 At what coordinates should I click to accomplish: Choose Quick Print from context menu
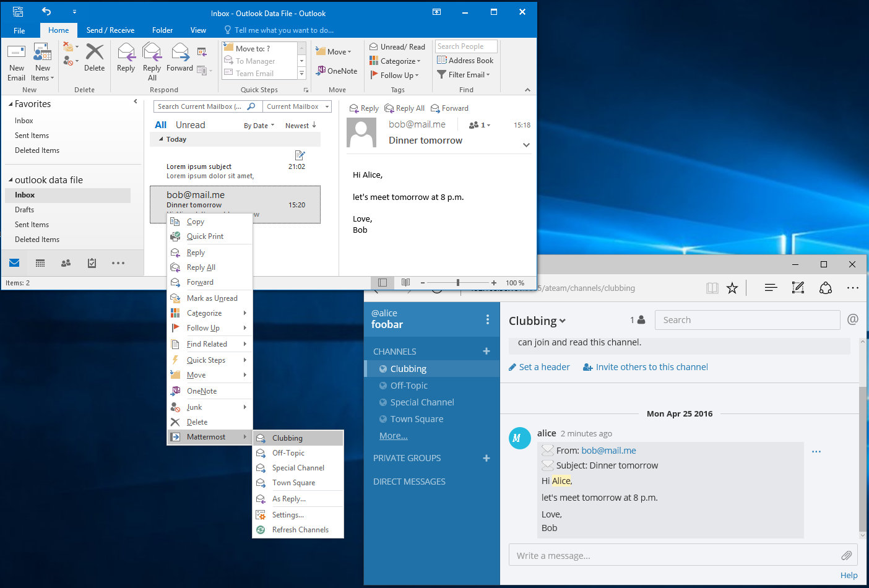(210, 236)
